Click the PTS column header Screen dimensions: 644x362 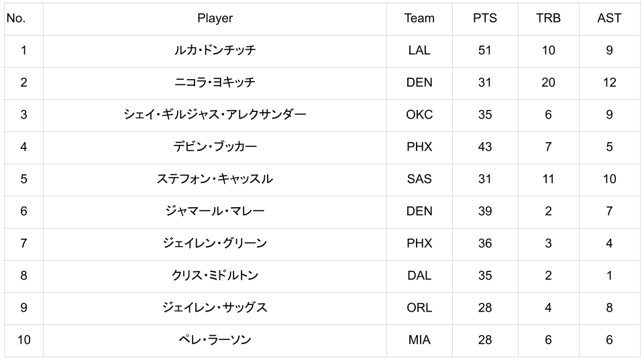pyautogui.click(x=484, y=18)
